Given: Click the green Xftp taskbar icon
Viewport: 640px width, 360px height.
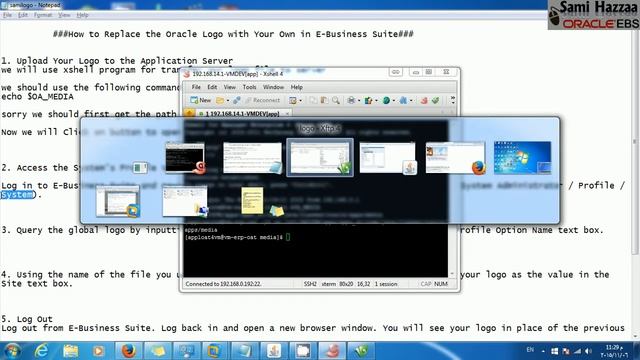Looking at the screenshot, I should [361, 351].
